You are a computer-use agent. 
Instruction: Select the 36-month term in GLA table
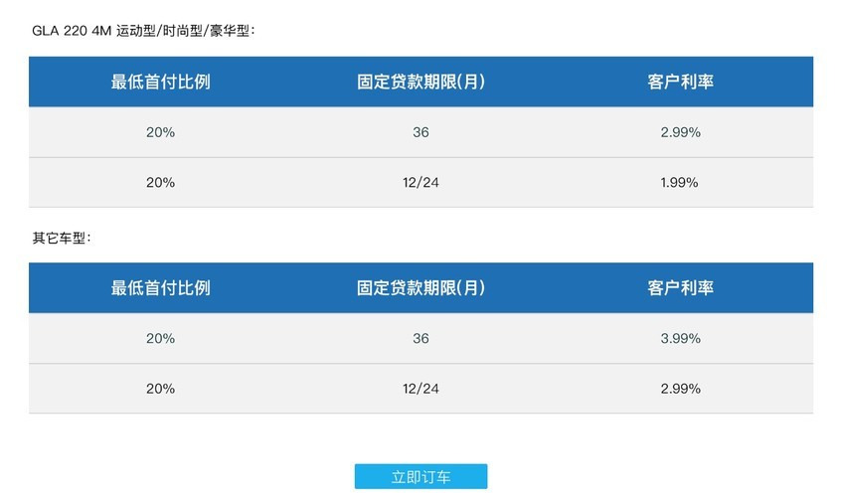coord(420,132)
